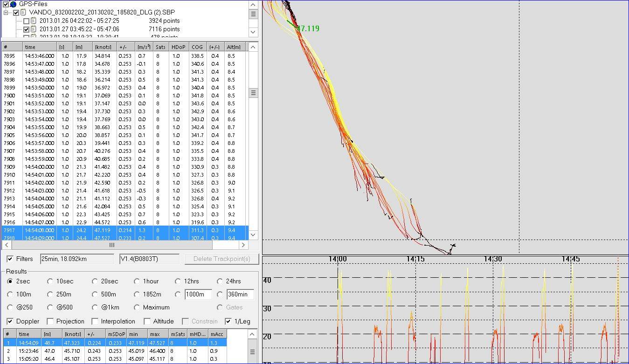The width and height of the screenshot is (629, 364).
Task: Click the 2013.01.26 track notepad icon
Action: pos(34,21)
